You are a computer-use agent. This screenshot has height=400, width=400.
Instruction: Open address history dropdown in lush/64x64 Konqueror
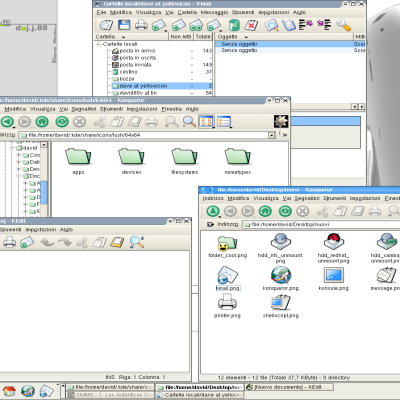pos(272,135)
